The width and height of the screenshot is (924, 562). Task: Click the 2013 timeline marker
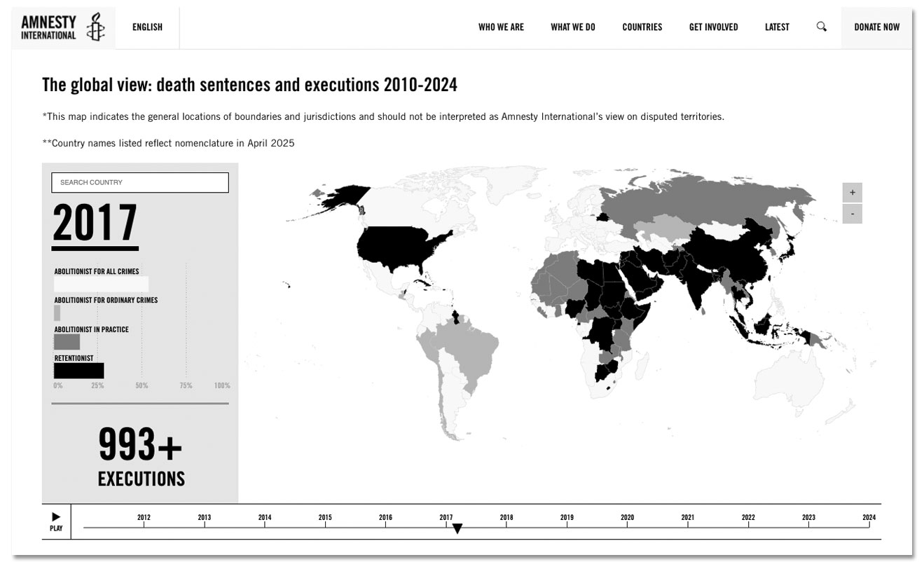(204, 519)
